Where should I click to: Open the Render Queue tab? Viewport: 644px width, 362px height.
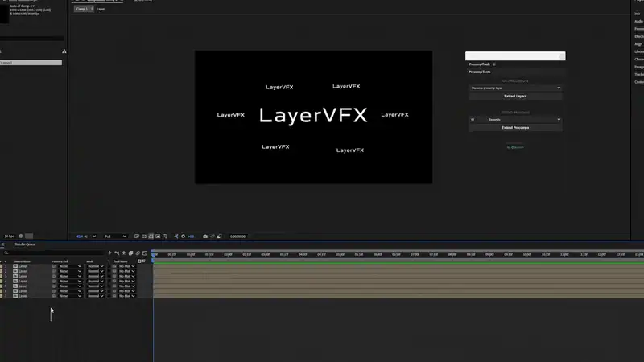[x=25, y=245]
